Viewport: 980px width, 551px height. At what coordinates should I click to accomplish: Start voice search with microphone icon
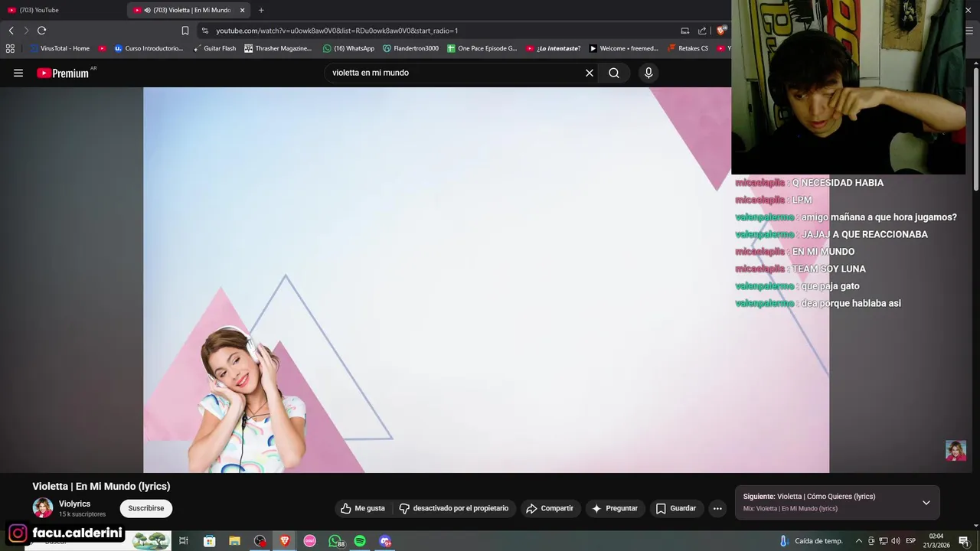(x=648, y=73)
